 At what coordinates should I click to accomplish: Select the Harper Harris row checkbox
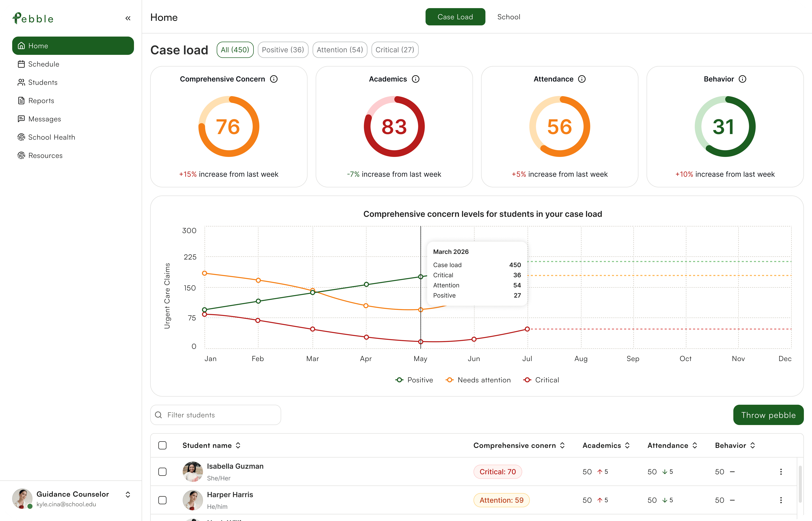point(162,500)
